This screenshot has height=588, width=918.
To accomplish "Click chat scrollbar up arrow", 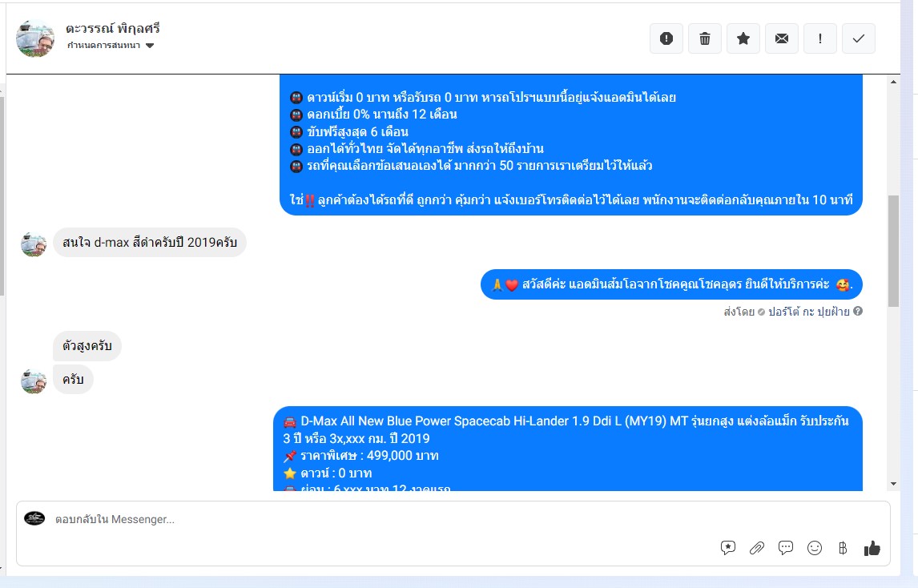I will tap(893, 82).
